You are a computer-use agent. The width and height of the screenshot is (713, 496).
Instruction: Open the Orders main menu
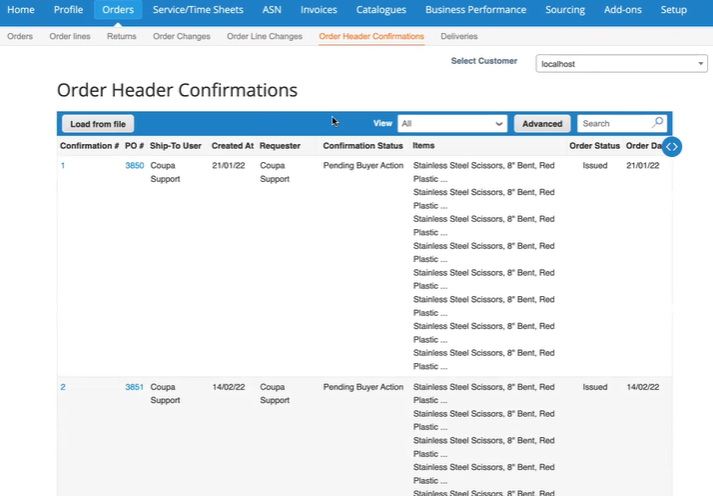(118, 10)
